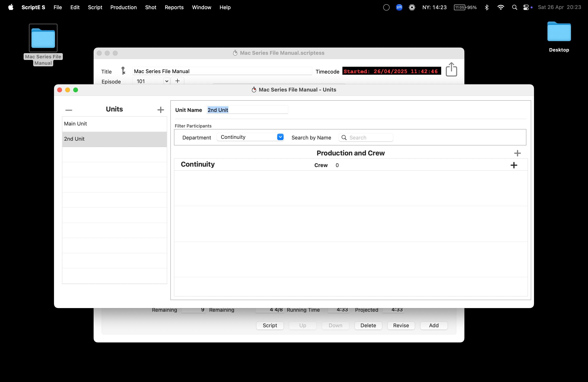Add participant with Production and Crew plus
The height and width of the screenshot is (382, 588).
(x=517, y=153)
